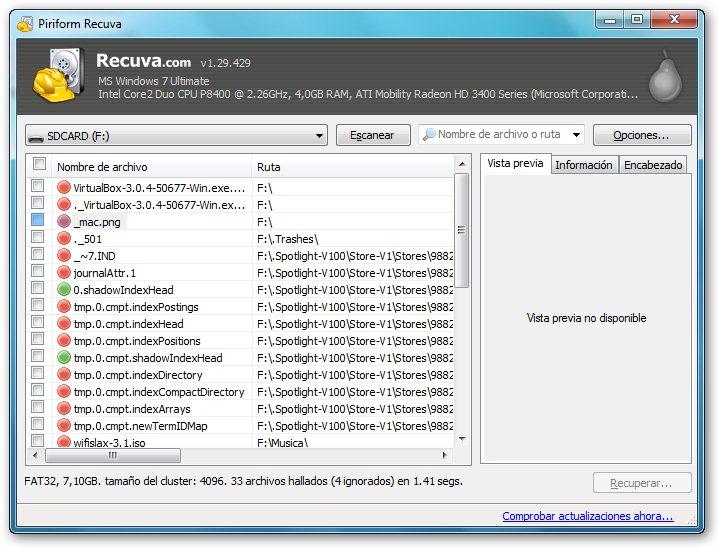Screen dimensions: 719x548
Task: Click the scroll up arrow of file list
Action: coord(462,164)
